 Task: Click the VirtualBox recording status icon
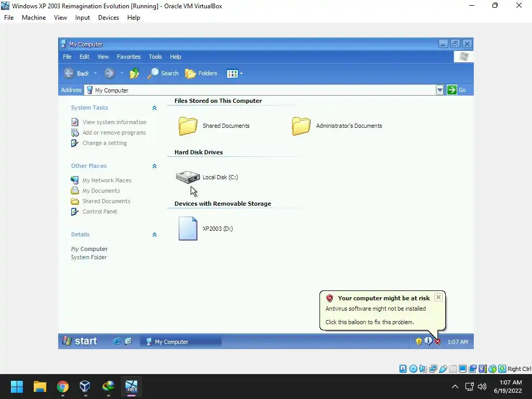click(472, 369)
